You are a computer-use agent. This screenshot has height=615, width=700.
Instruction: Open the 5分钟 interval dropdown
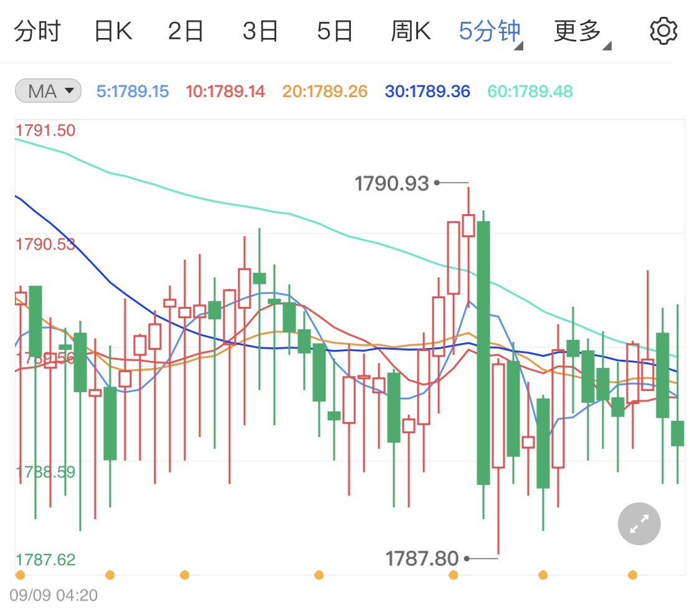coord(491,32)
